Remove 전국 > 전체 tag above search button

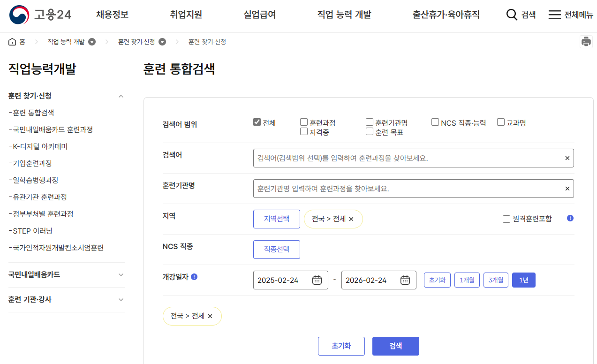click(x=210, y=316)
